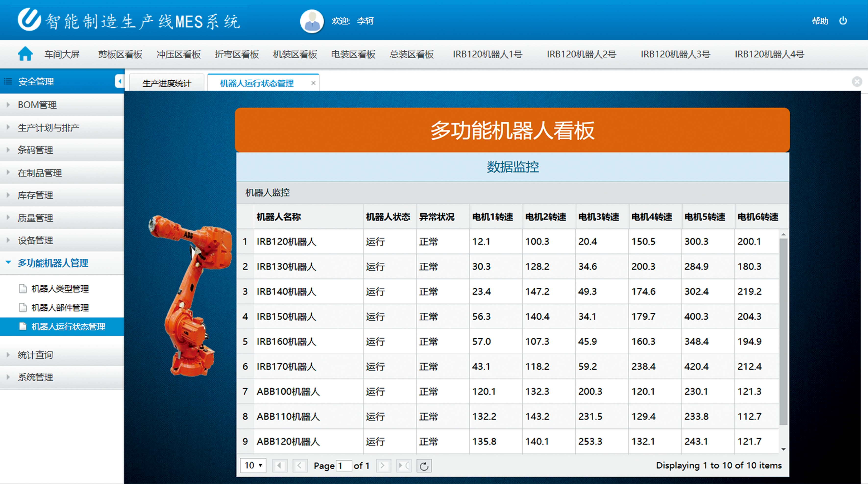Expand the 在制品管理 menu
The height and width of the screenshot is (484, 868).
click(62, 173)
